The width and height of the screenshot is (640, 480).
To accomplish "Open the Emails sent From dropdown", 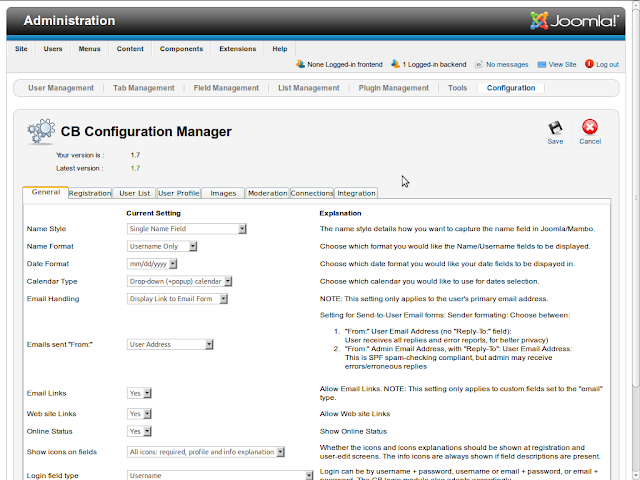I will point(170,344).
